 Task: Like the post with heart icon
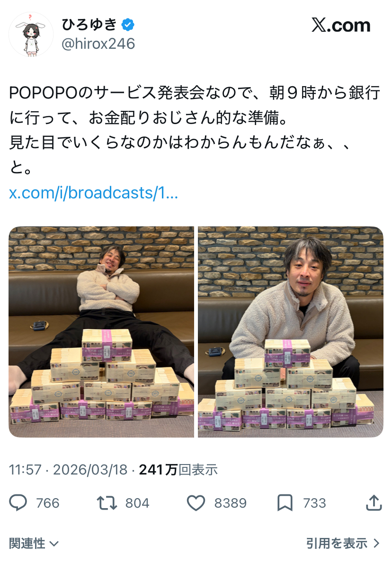click(196, 503)
